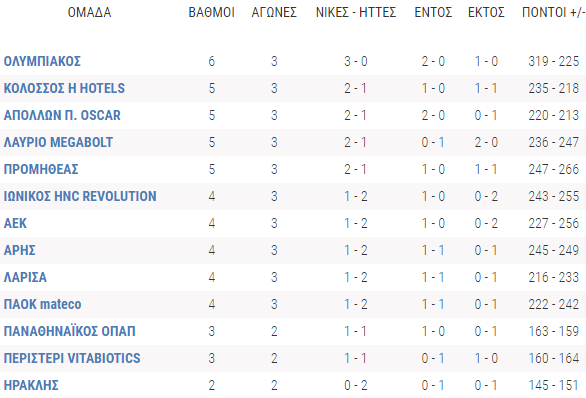This screenshot has width=586, height=398.
Task: Click the ΠΑΟΚ mateco team name
Action: (42, 304)
